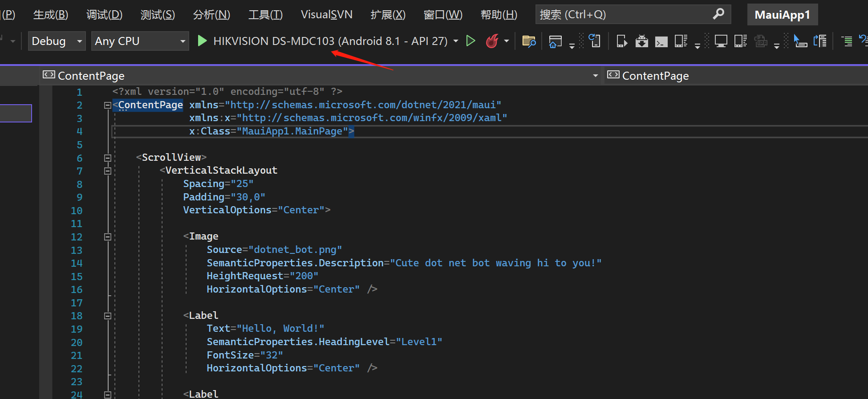Open the Debug configuration dropdown
Viewport: 868px width, 399px height.
coord(57,41)
